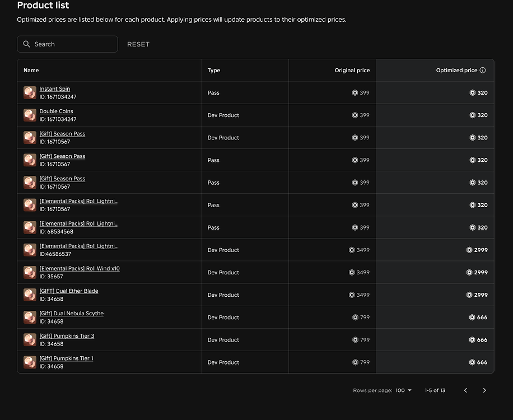Click the RESET button
513x420 pixels.
[138, 44]
